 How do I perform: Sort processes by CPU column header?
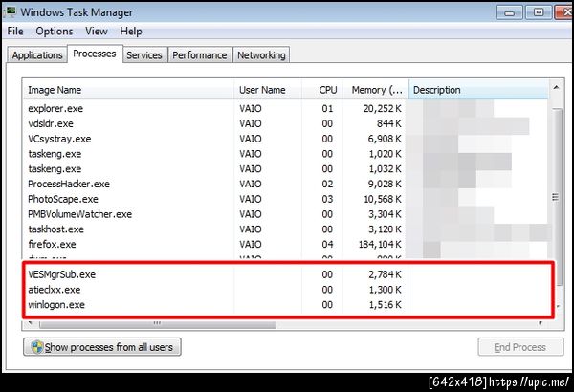point(322,90)
